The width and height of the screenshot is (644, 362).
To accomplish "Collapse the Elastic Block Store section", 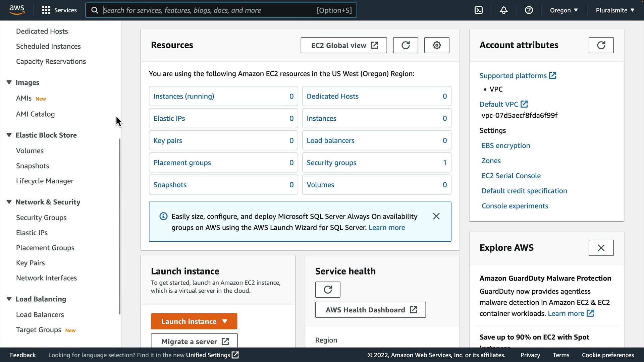I will click(9, 135).
